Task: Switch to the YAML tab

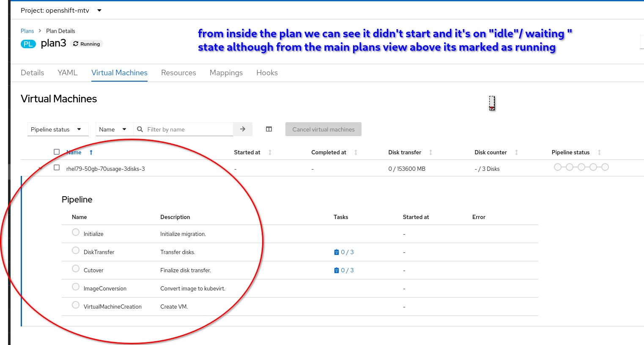Action: click(x=68, y=73)
